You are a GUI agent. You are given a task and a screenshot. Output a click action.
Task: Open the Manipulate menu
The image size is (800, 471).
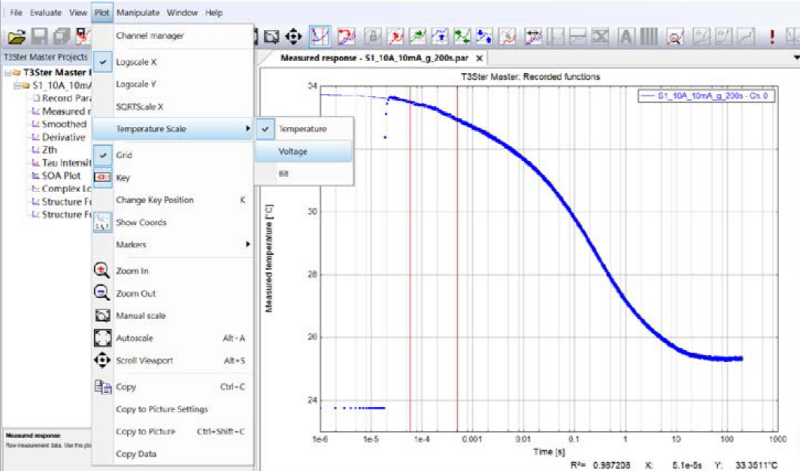[x=138, y=13]
